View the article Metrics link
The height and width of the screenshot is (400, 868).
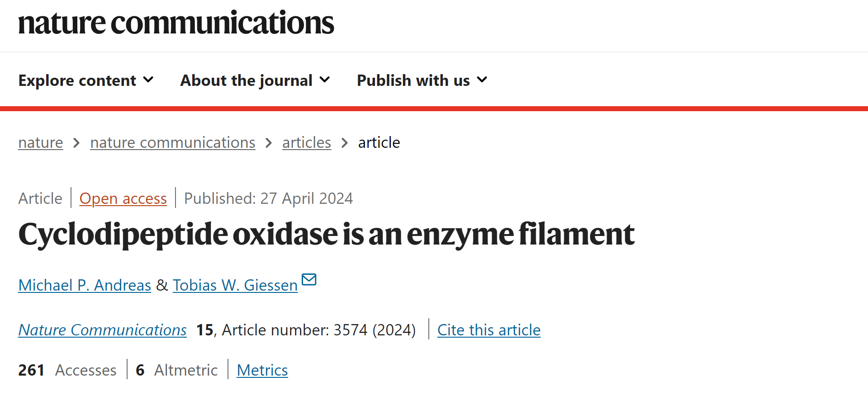(262, 370)
